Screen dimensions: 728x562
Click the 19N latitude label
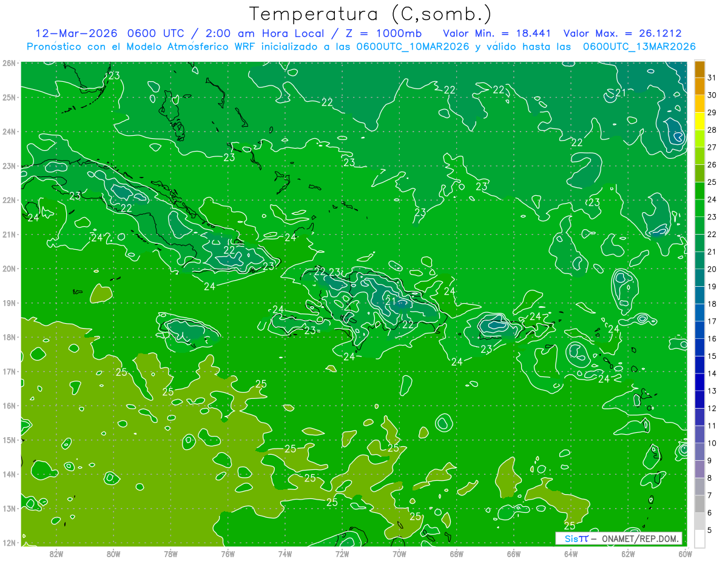pos(8,303)
